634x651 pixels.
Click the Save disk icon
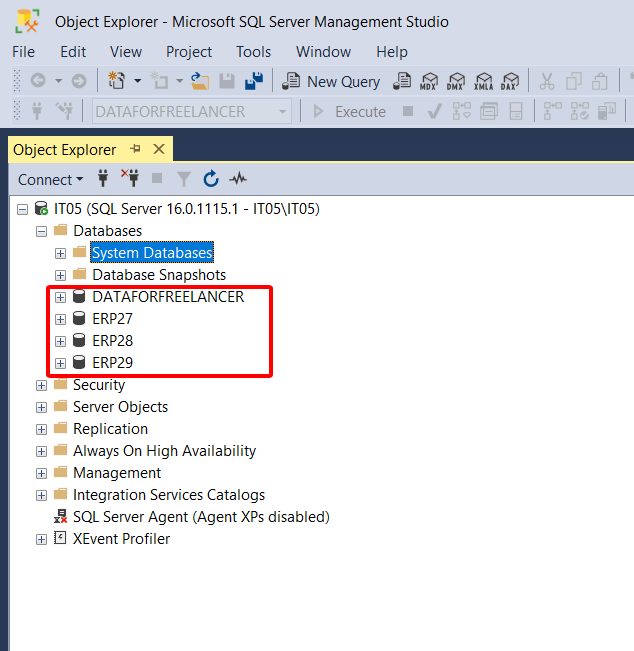(x=227, y=81)
